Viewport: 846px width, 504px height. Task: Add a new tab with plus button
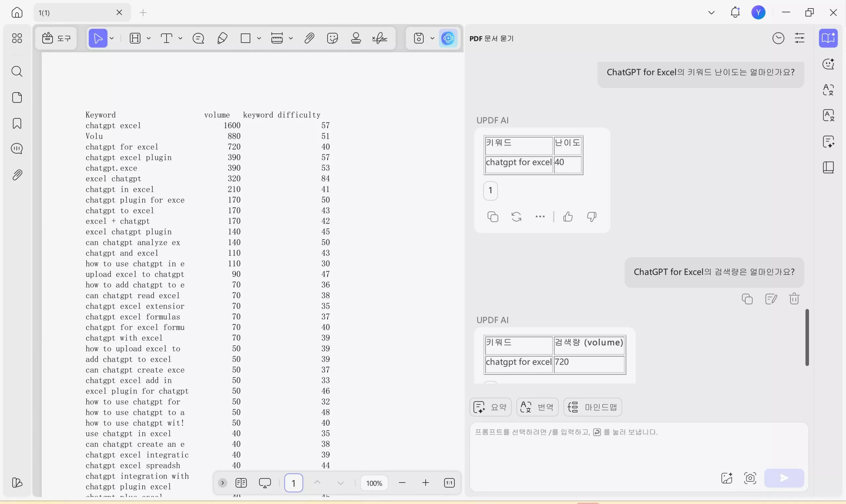point(143,13)
